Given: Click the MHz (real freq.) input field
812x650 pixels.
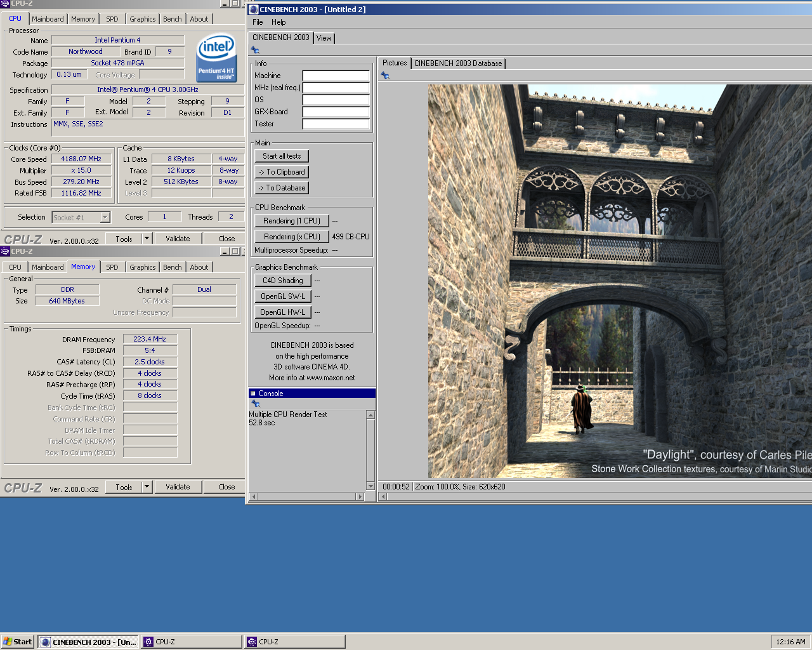Looking at the screenshot, I should click(336, 88).
